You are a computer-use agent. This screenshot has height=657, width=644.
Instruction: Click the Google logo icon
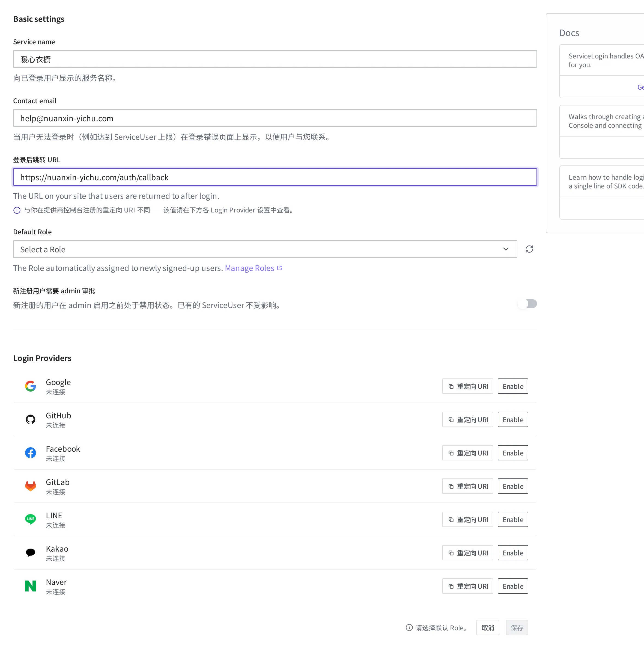coord(31,386)
